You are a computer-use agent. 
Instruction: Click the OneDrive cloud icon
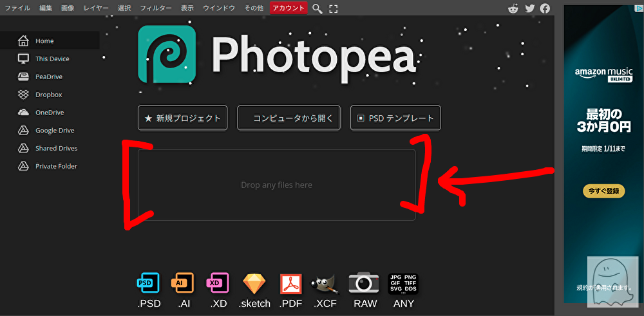pos(23,112)
